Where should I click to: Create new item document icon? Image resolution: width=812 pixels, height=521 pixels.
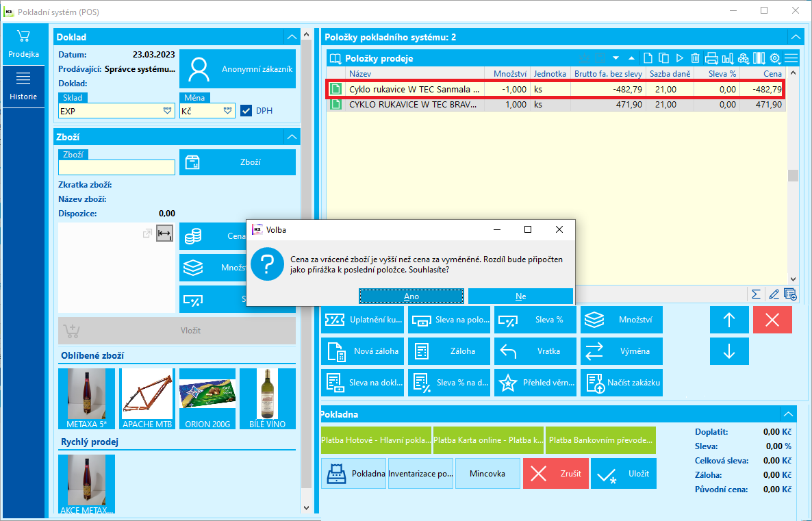pyautogui.click(x=648, y=58)
